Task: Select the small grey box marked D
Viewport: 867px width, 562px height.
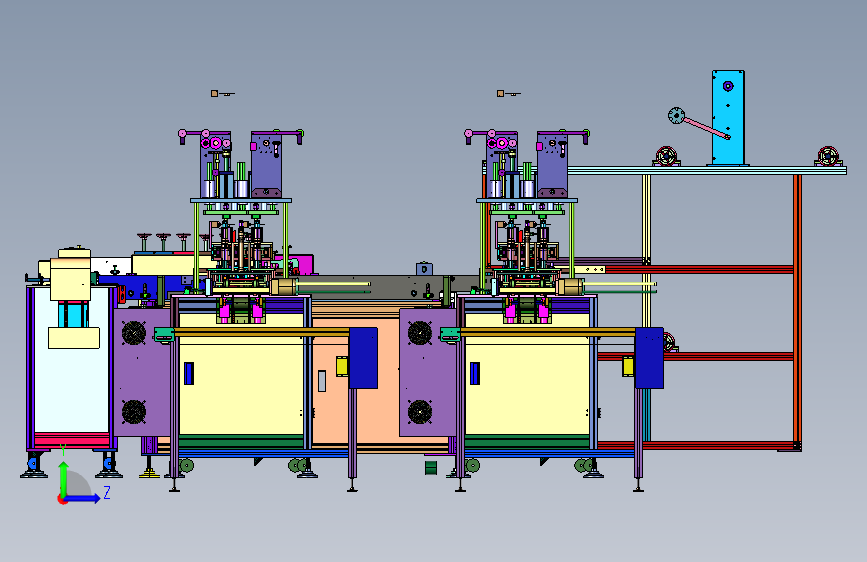Action: click(424, 269)
